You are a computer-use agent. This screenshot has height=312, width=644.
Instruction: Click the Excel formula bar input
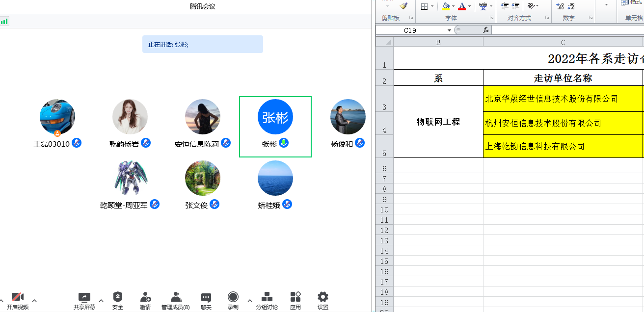click(564, 30)
